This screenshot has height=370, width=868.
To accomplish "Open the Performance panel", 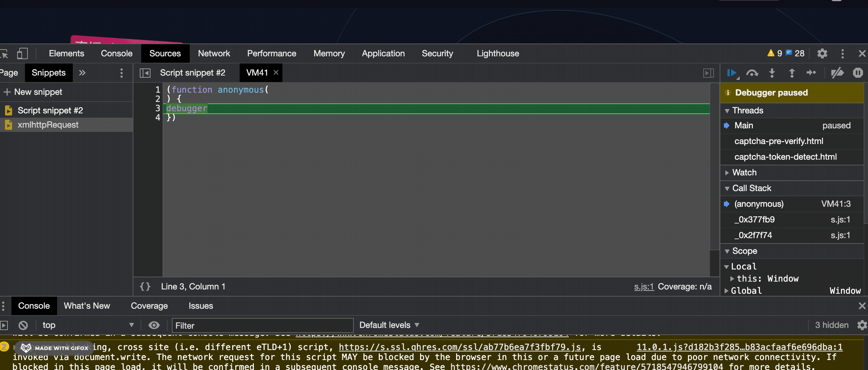I will pos(272,53).
